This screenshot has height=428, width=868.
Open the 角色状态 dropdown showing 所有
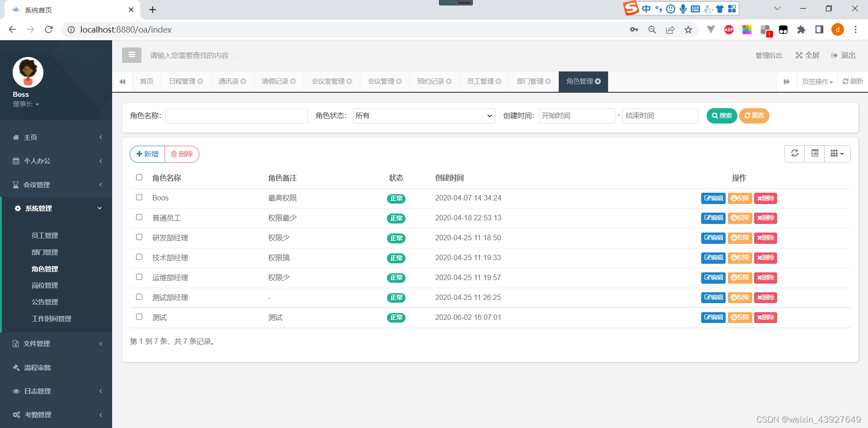pyautogui.click(x=424, y=116)
